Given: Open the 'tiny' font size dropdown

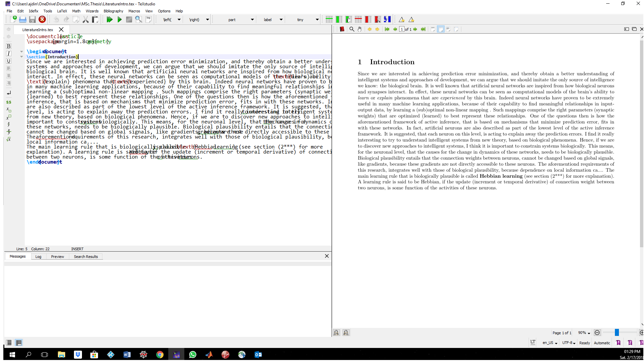Looking at the screenshot, I should pos(308,20).
